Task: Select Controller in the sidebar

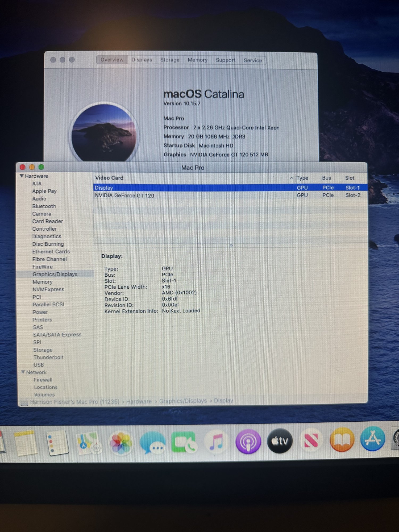Action: coord(44,229)
